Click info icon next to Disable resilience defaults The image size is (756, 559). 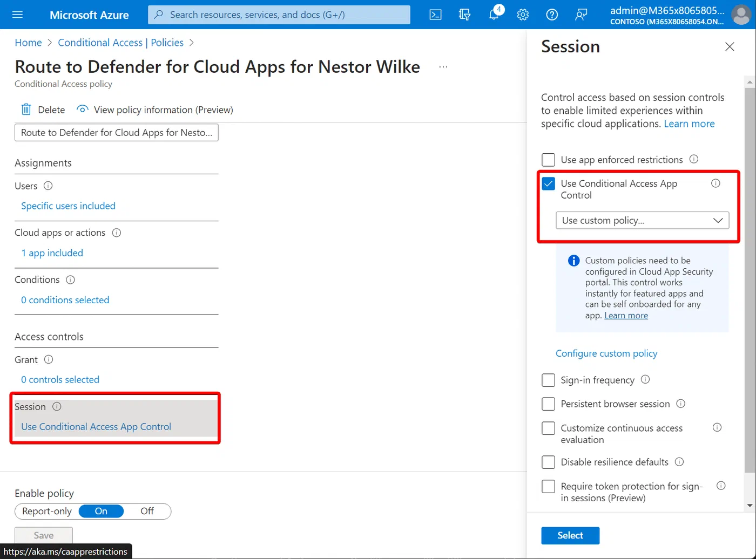click(679, 462)
